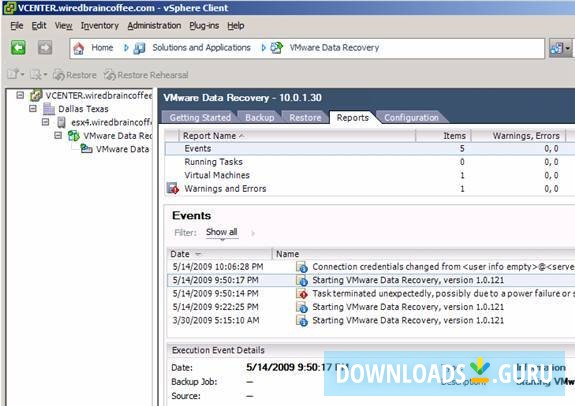Click the vCenter server icon in tree

coord(36,95)
